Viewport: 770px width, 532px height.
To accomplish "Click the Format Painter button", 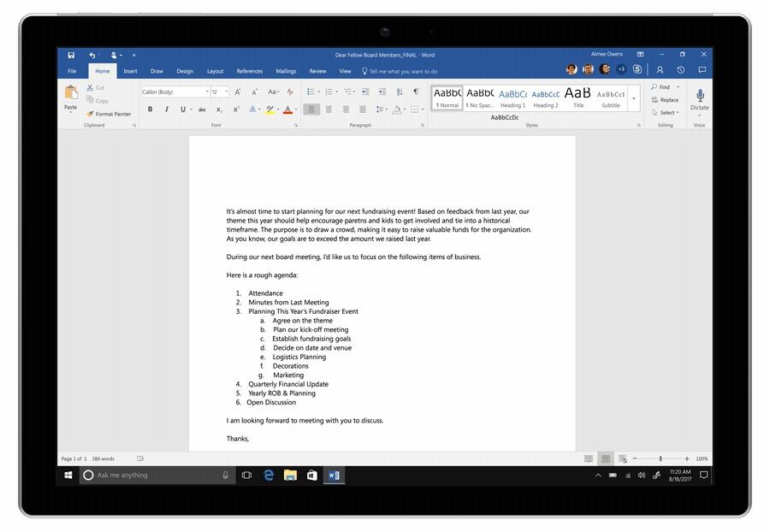I will click(109, 114).
